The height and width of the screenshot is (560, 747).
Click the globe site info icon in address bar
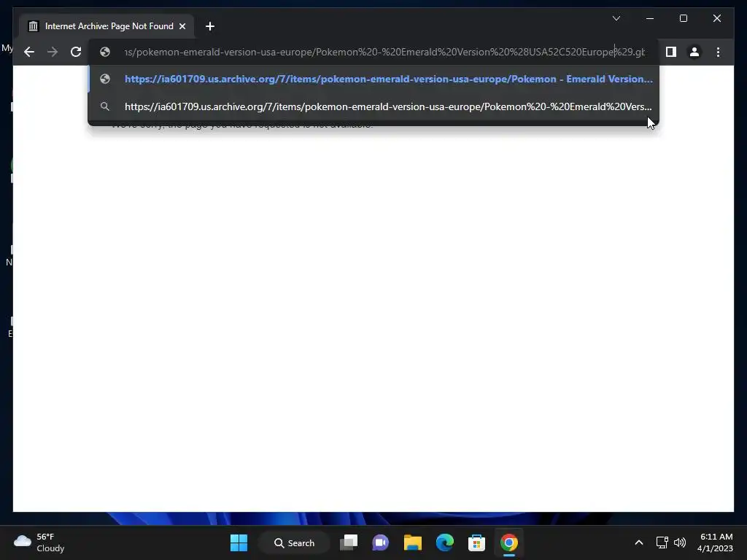pyautogui.click(x=105, y=52)
